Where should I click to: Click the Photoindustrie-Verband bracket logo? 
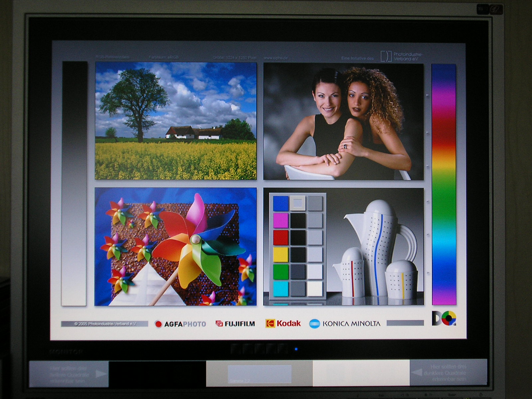click(x=386, y=57)
